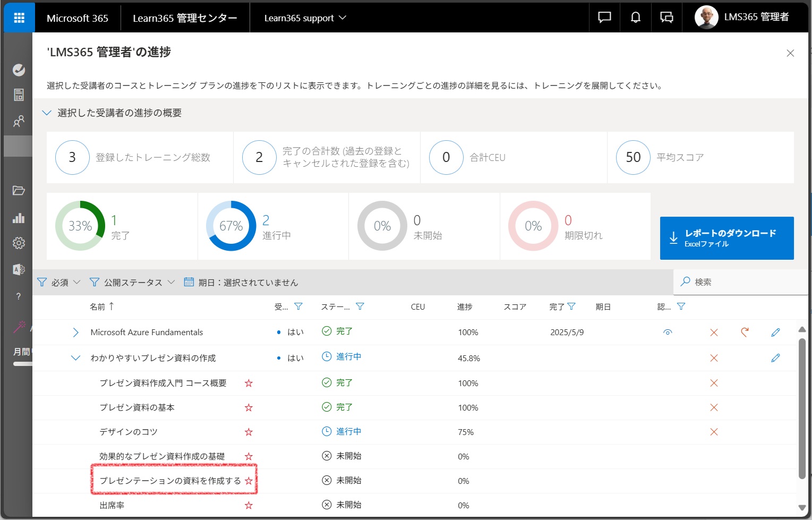812x520 pixels.
Task: Download the Excel report
Action: (x=726, y=238)
